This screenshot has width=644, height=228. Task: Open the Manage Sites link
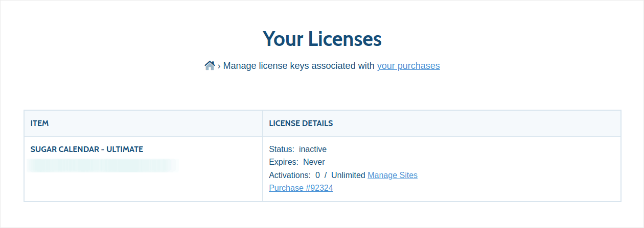click(393, 175)
